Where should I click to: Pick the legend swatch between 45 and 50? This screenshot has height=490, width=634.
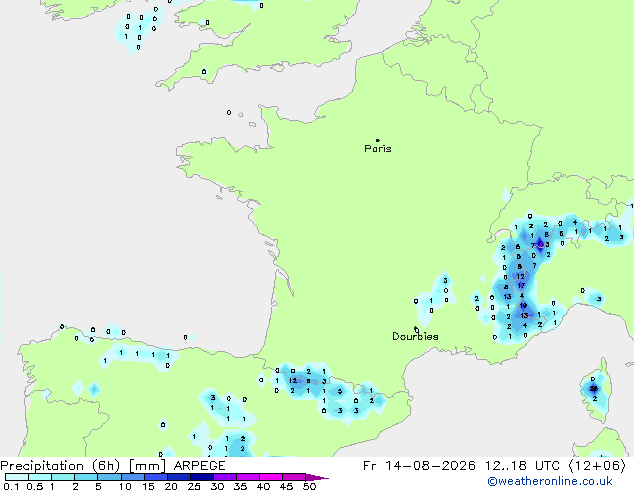coord(294,477)
